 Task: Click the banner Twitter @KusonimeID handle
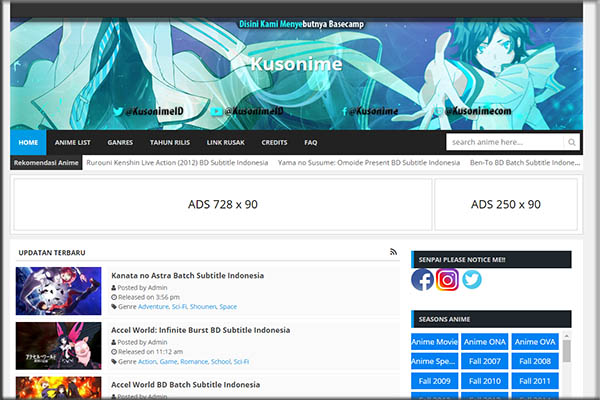pyautogui.click(x=148, y=111)
